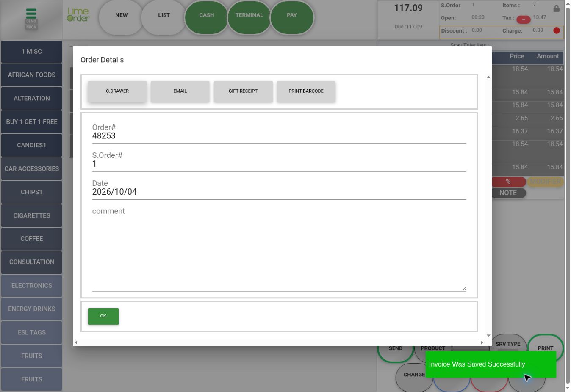This screenshot has width=571, height=392.
Task: Click the red percent discount button
Action: (508, 182)
